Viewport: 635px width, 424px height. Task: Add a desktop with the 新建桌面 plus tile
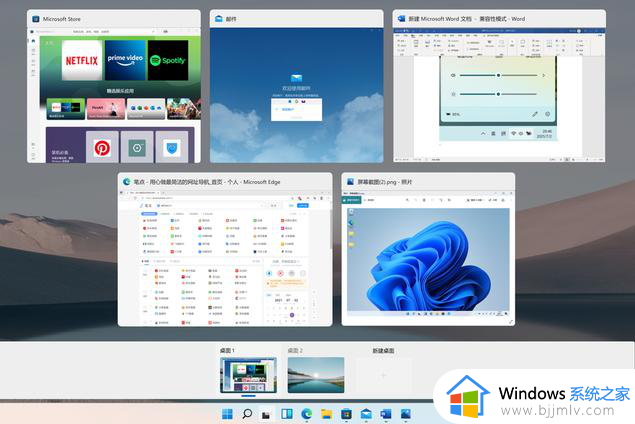(383, 375)
